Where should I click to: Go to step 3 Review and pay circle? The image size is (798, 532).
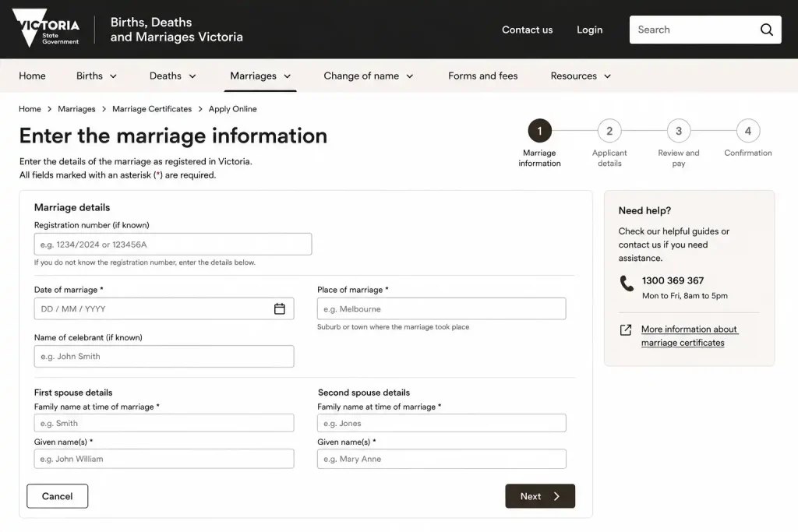(679, 131)
